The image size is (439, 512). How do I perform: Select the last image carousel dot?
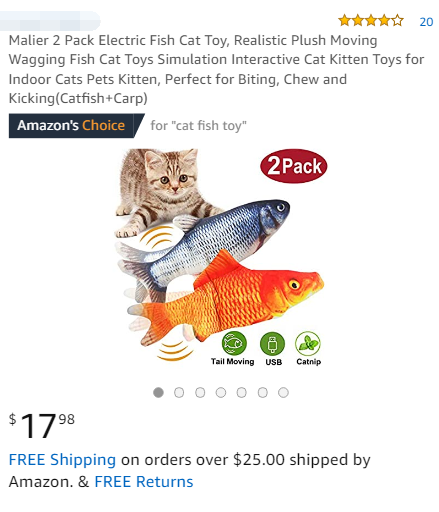point(283,392)
